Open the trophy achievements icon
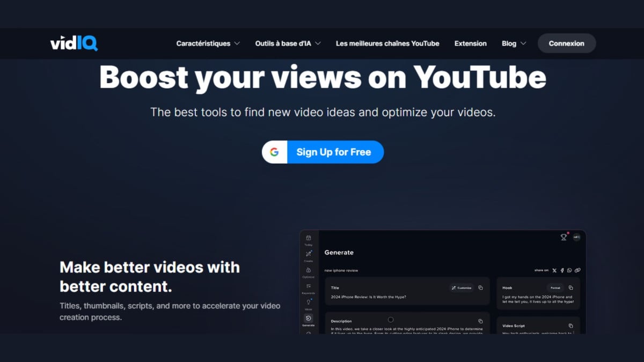This screenshot has width=644, height=362. [x=563, y=237]
